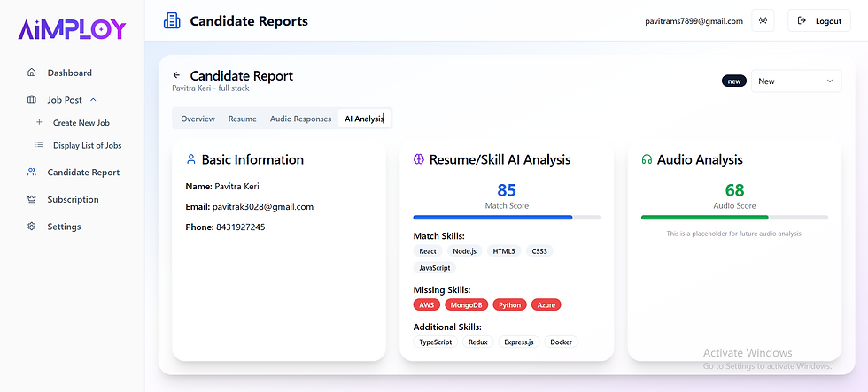Click the Express.js additional skill chip

(x=519, y=342)
